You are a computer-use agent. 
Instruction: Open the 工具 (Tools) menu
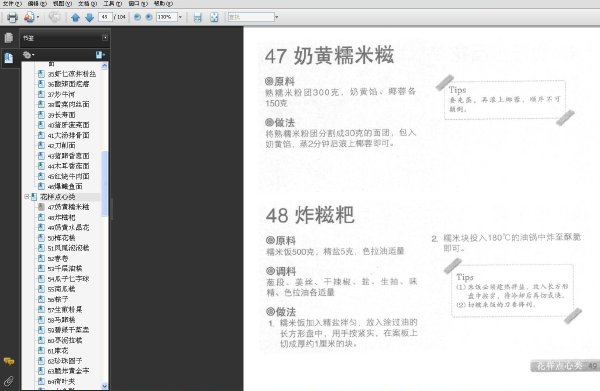[112, 3]
